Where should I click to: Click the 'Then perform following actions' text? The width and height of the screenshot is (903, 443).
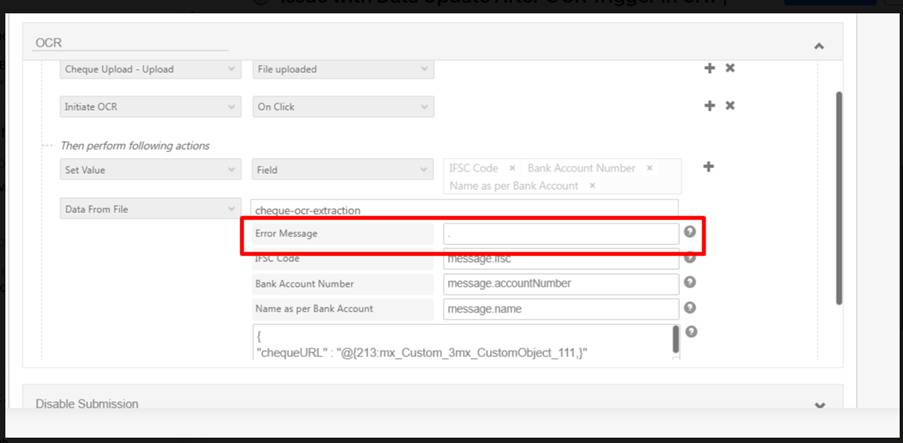pos(135,146)
